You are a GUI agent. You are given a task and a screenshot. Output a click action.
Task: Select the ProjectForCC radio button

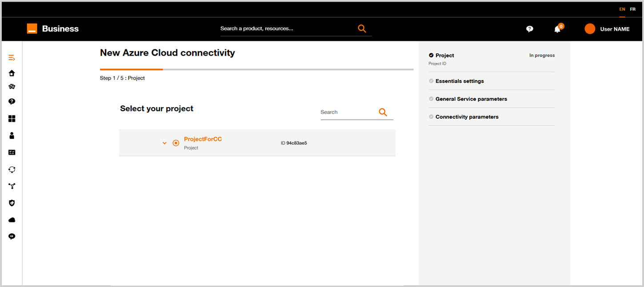tap(176, 143)
